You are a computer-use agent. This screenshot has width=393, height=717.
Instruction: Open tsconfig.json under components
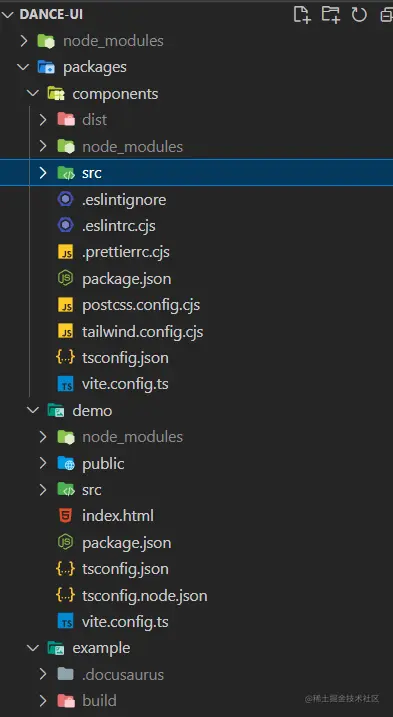point(125,358)
